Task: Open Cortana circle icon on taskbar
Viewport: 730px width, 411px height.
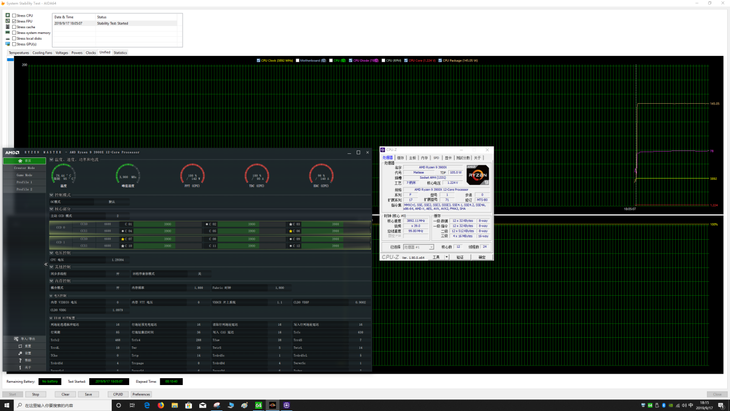Action: tap(118, 405)
